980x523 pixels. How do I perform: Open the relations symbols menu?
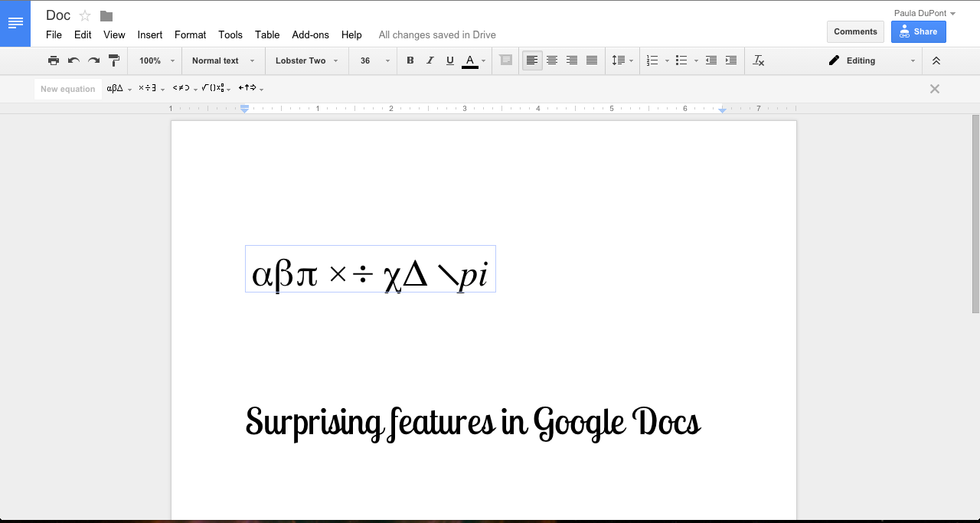(185, 89)
